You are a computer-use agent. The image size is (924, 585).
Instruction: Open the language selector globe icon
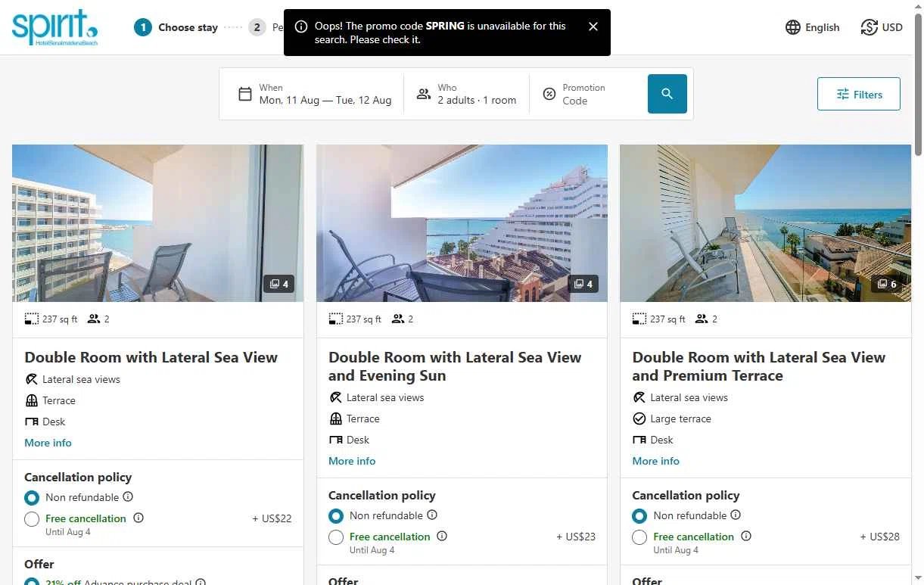793,27
